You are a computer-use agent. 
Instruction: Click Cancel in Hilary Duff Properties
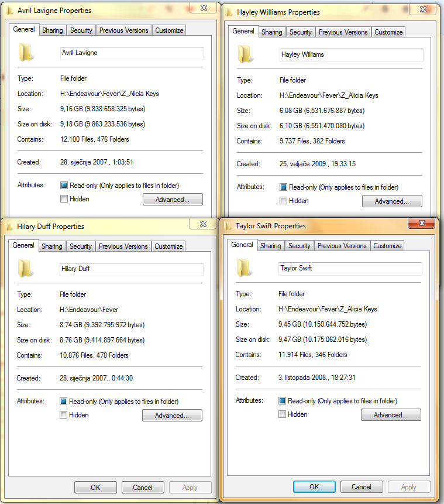pyautogui.click(x=143, y=487)
